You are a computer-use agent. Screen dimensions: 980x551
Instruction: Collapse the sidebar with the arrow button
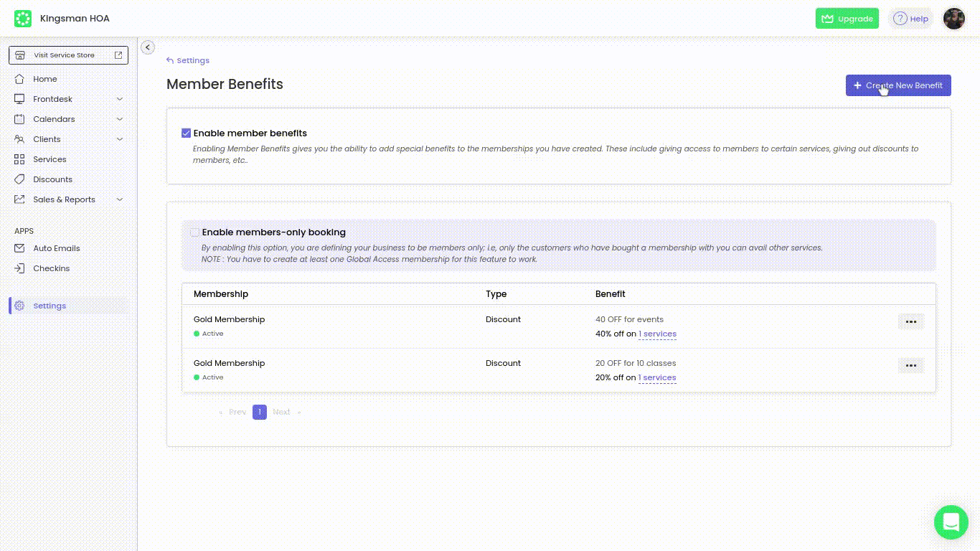pyautogui.click(x=148, y=47)
